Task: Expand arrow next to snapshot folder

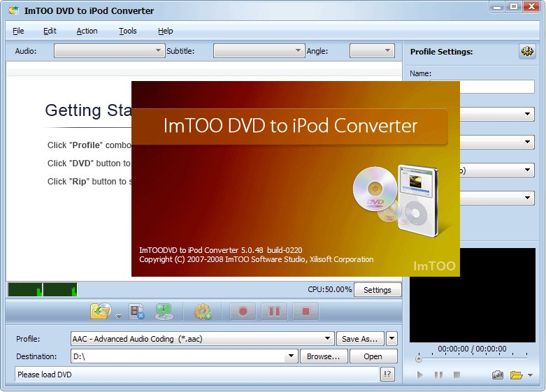Action: pyautogui.click(x=531, y=375)
